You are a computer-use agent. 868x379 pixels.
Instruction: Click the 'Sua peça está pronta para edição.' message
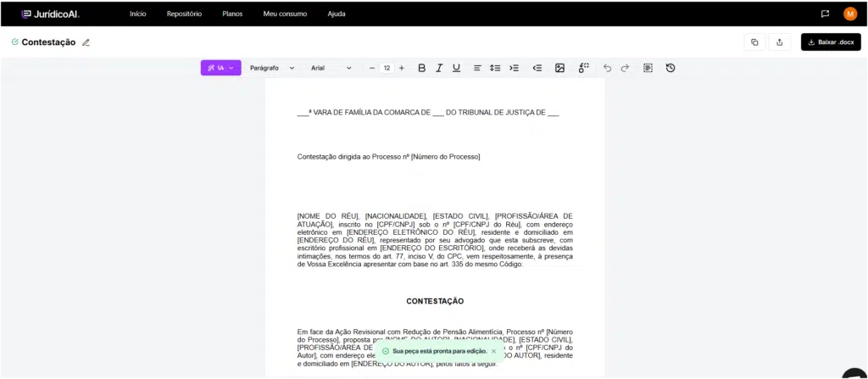[440, 351]
